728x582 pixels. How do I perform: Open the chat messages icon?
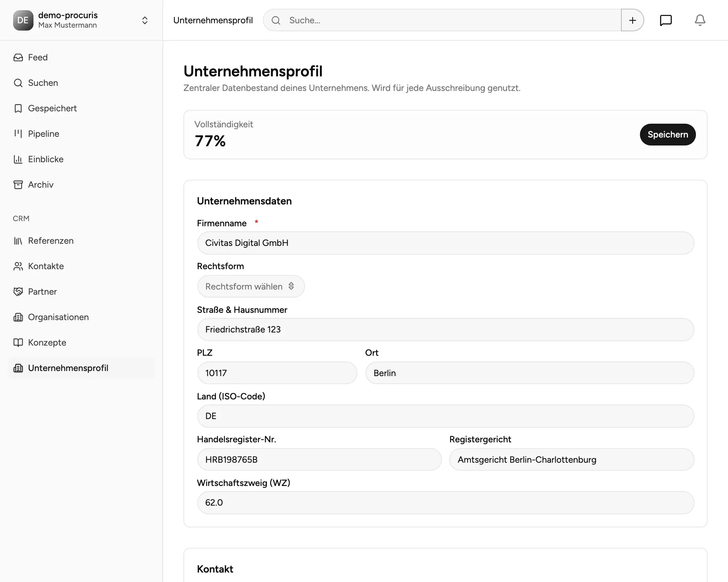[666, 20]
